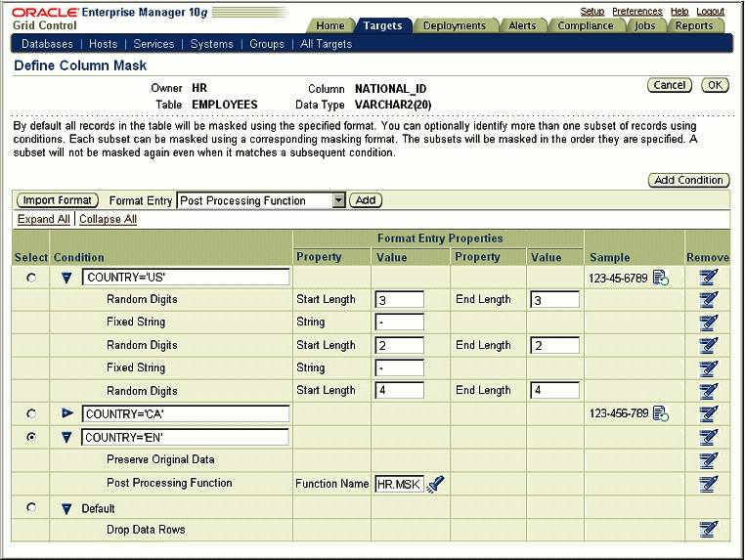Screen dimensions: 745x560
Task: Collapse the COUNTRY='US' condition
Action: [66, 279]
